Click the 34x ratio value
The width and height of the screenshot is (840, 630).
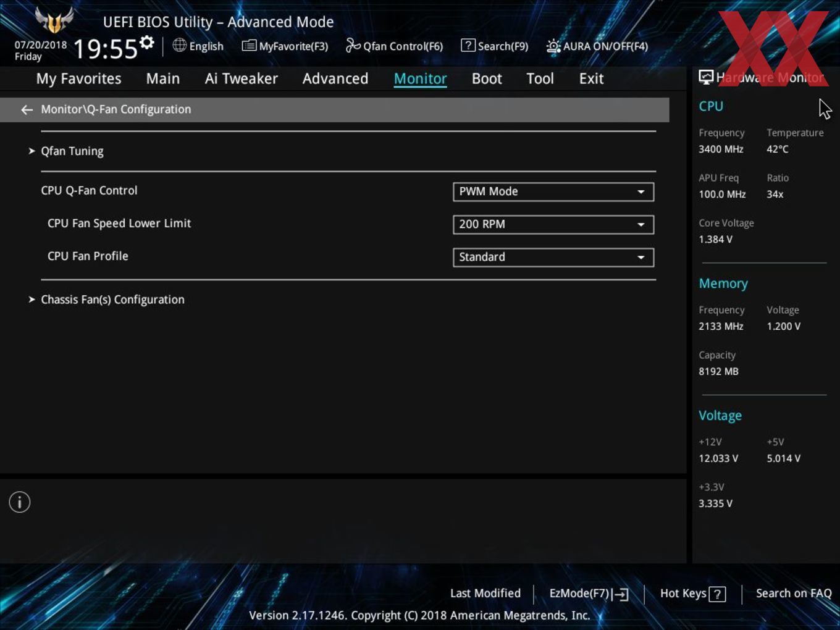pos(775,194)
